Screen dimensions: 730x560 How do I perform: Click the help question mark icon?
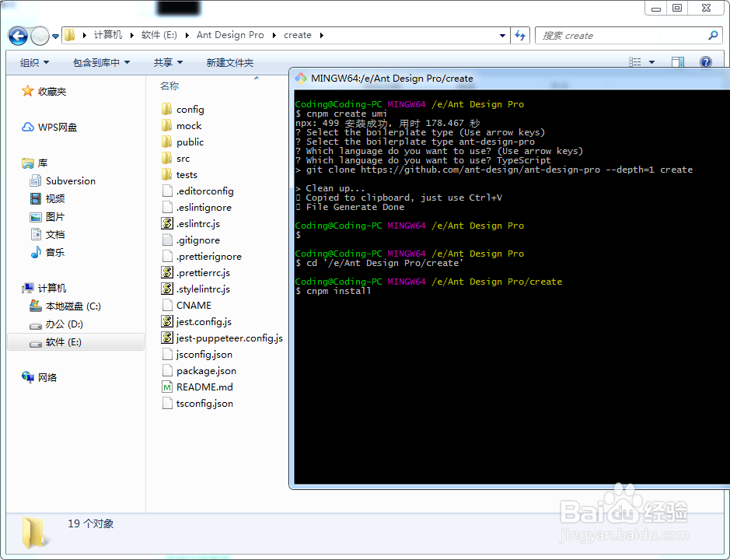[706, 62]
